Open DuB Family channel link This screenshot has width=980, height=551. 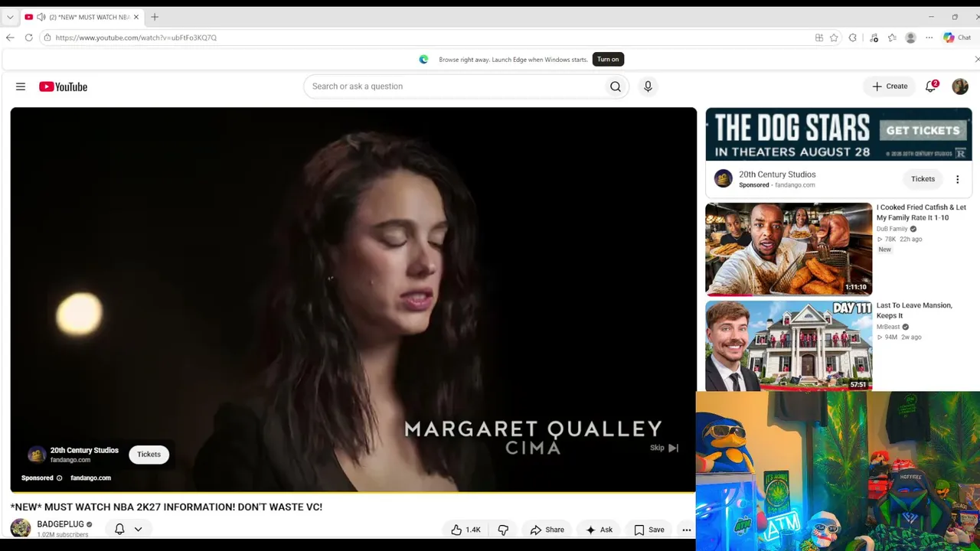click(x=892, y=229)
